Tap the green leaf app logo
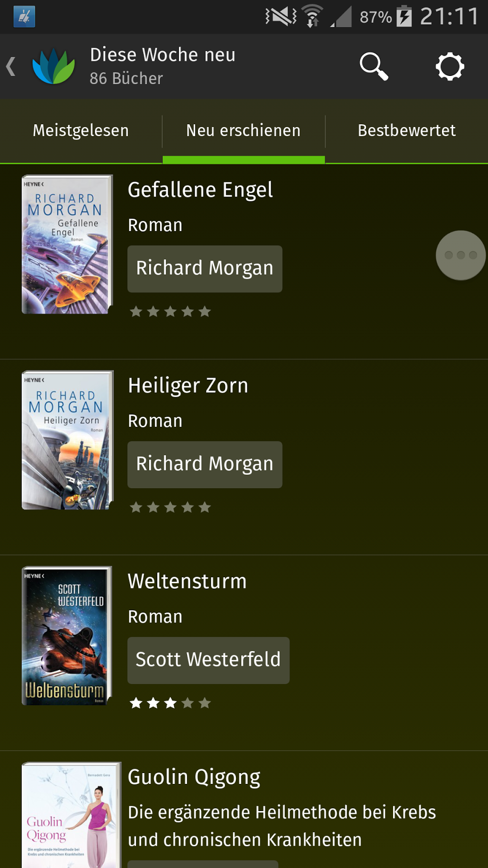The image size is (488, 868). pos(54,66)
